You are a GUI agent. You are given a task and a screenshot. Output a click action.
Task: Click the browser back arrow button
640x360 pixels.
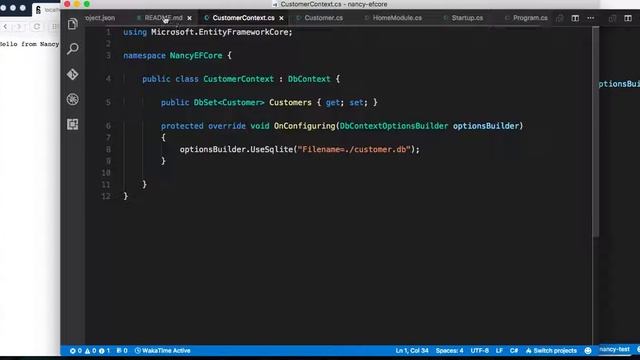point(5,27)
